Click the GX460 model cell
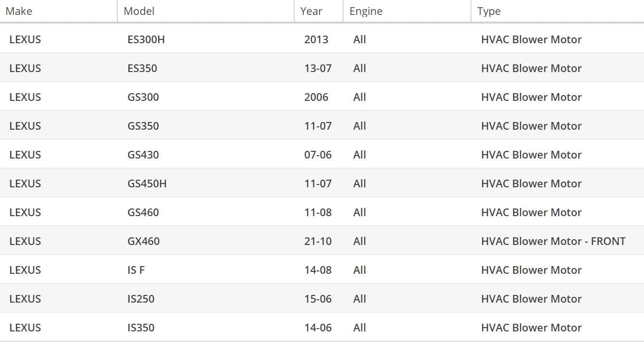 (x=144, y=241)
